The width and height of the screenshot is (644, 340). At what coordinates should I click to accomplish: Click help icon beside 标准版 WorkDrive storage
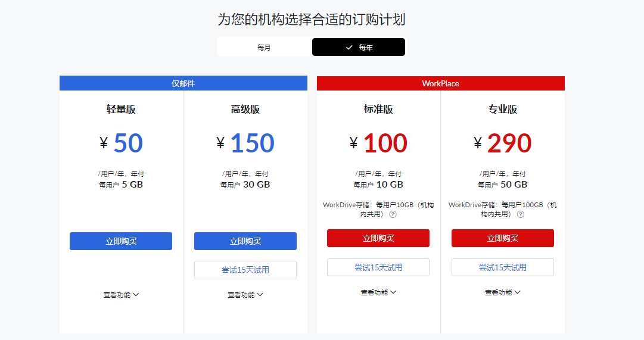(393, 214)
